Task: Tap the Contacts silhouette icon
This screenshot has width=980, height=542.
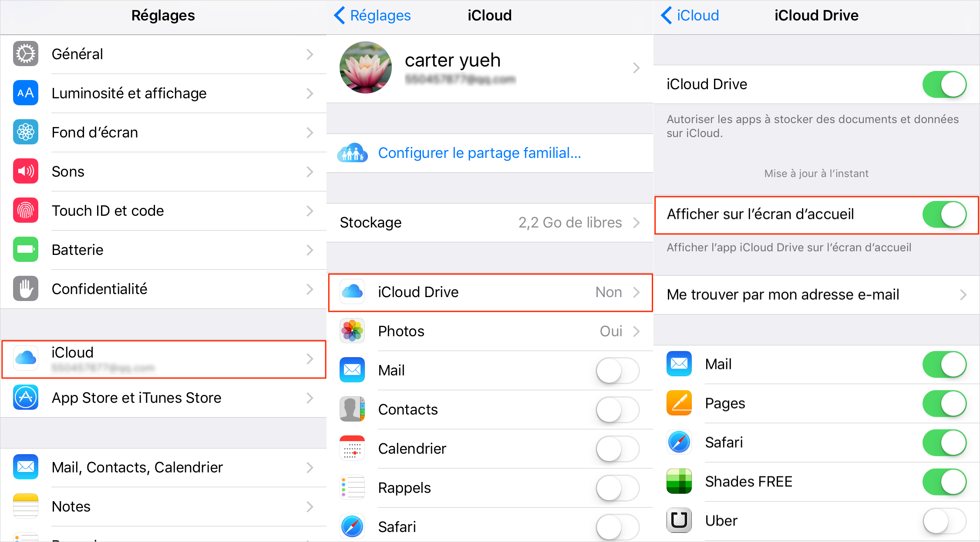Action: click(352, 409)
